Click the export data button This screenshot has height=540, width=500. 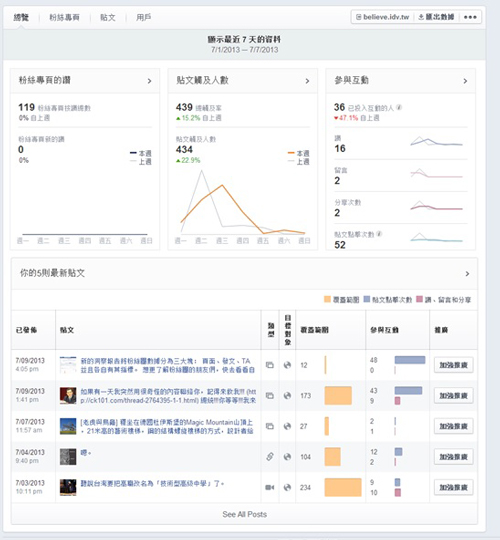click(436, 17)
